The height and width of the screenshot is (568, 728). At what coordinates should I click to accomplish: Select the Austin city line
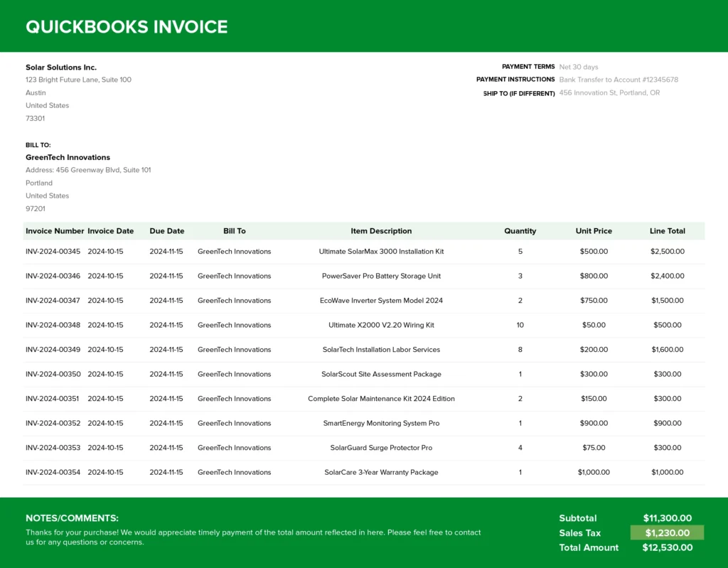point(36,93)
